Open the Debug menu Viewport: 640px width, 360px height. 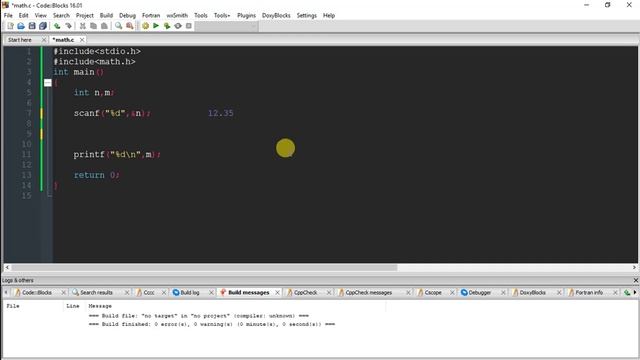point(127,16)
